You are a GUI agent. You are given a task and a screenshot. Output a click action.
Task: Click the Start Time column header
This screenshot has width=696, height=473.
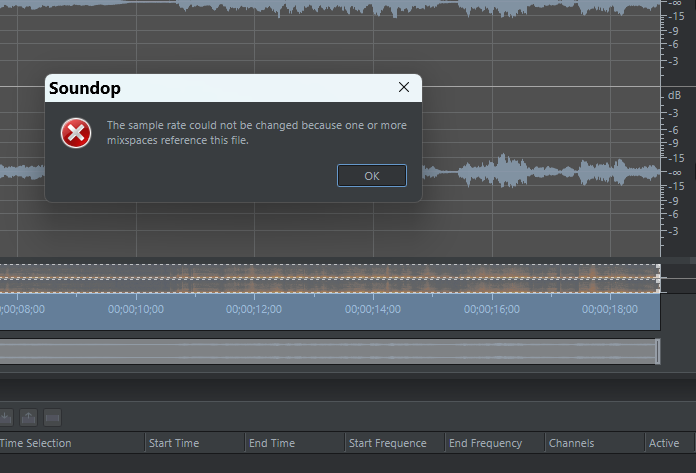[x=195, y=443]
